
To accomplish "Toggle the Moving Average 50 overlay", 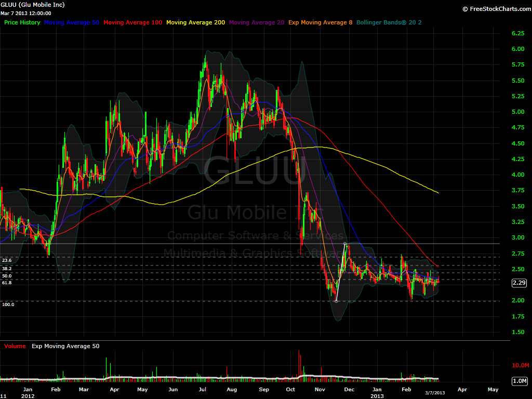I will (x=72, y=22).
